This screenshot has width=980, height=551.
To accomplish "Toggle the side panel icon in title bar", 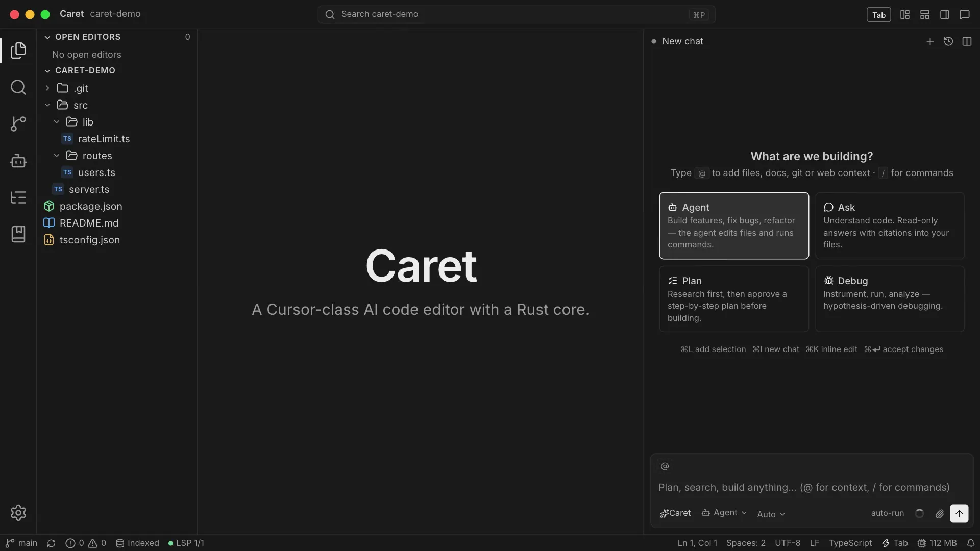I will point(945,15).
